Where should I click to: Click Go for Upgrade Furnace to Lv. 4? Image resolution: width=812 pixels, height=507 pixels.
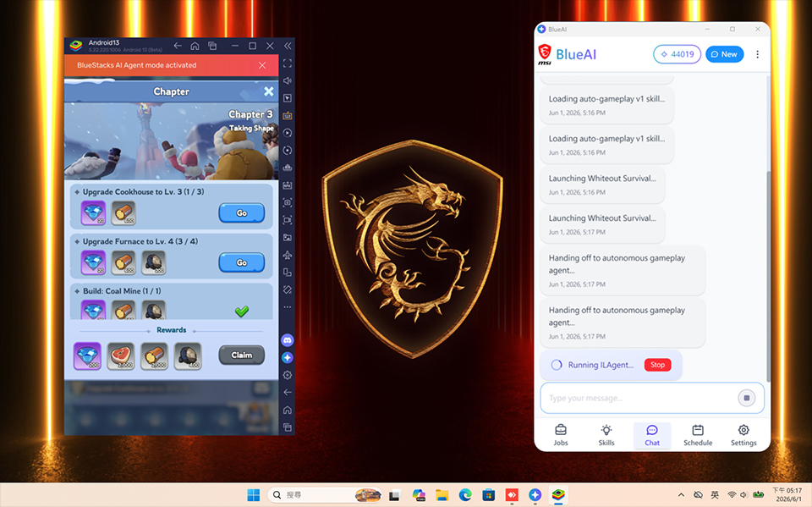pyautogui.click(x=241, y=263)
